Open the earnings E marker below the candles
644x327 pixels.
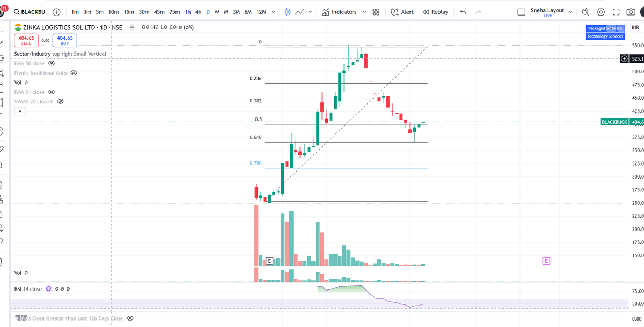tap(269, 261)
